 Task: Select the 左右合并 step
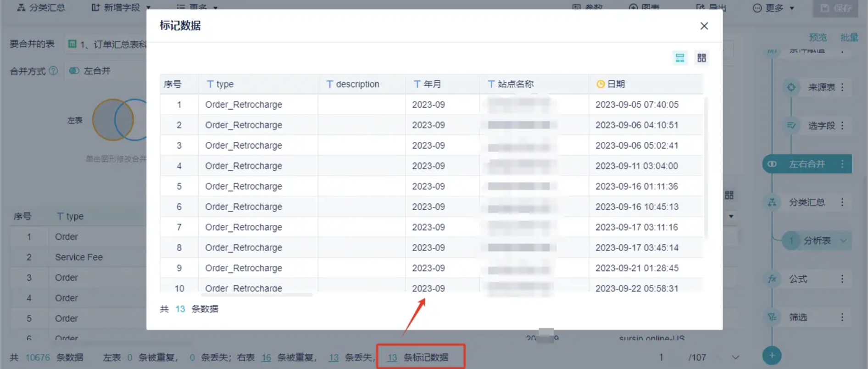807,164
